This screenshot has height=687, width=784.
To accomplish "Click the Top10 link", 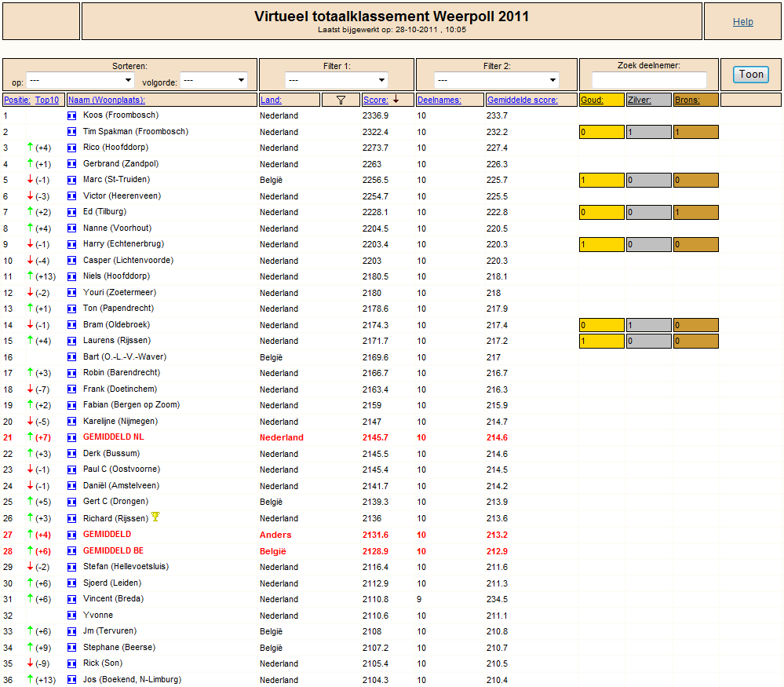I will click(x=47, y=100).
